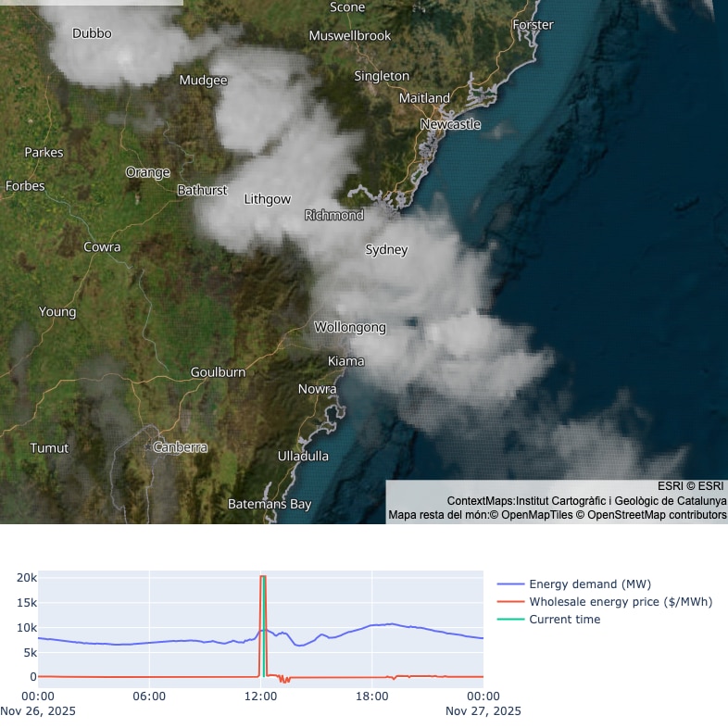Select the Cowra map label
Image resolution: width=728 pixels, height=728 pixels.
click(x=102, y=246)
